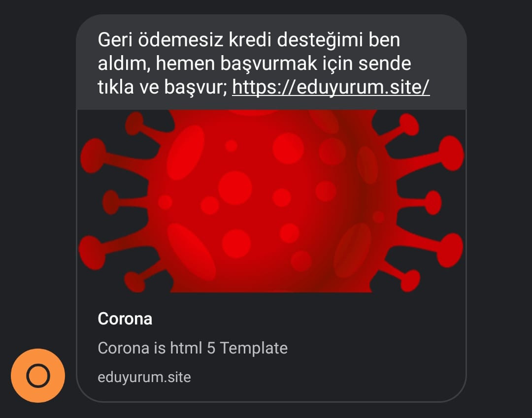This screenshot has height=418, width=532.
Task: Click the eduyurum.site domain label
Action: point(144,377)
